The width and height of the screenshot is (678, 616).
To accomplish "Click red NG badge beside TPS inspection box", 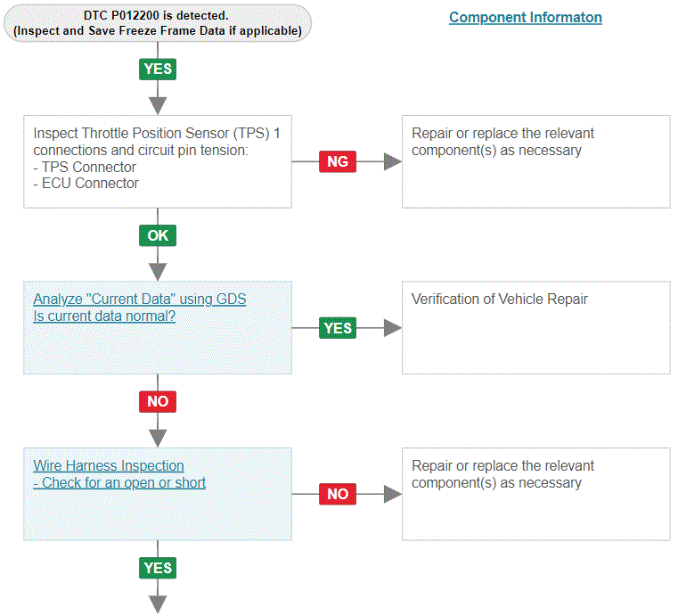I will pos(338,161).
